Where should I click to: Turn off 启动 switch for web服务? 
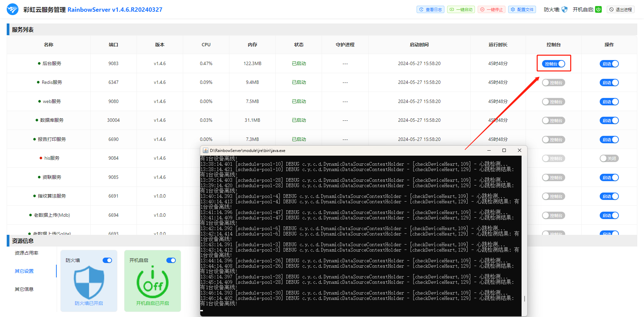point(609,102)
